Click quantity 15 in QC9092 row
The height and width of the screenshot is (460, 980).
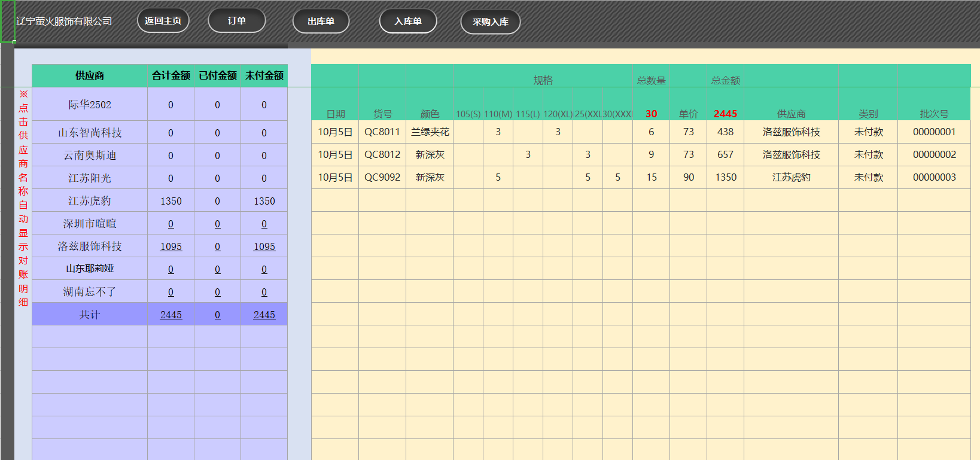point(652,177)
